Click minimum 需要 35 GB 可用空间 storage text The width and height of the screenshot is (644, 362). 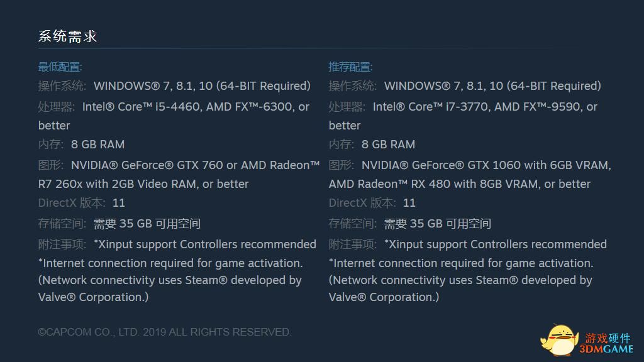point(147,224)
